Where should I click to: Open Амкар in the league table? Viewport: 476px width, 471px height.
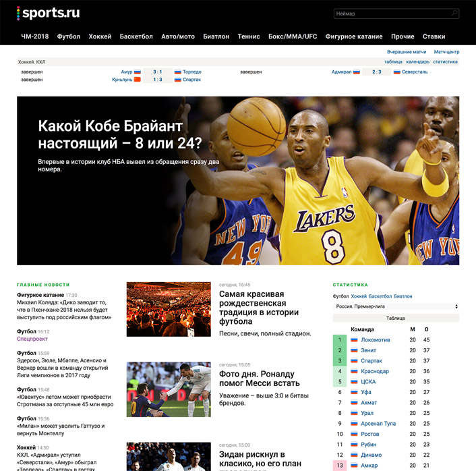point(369,466)
